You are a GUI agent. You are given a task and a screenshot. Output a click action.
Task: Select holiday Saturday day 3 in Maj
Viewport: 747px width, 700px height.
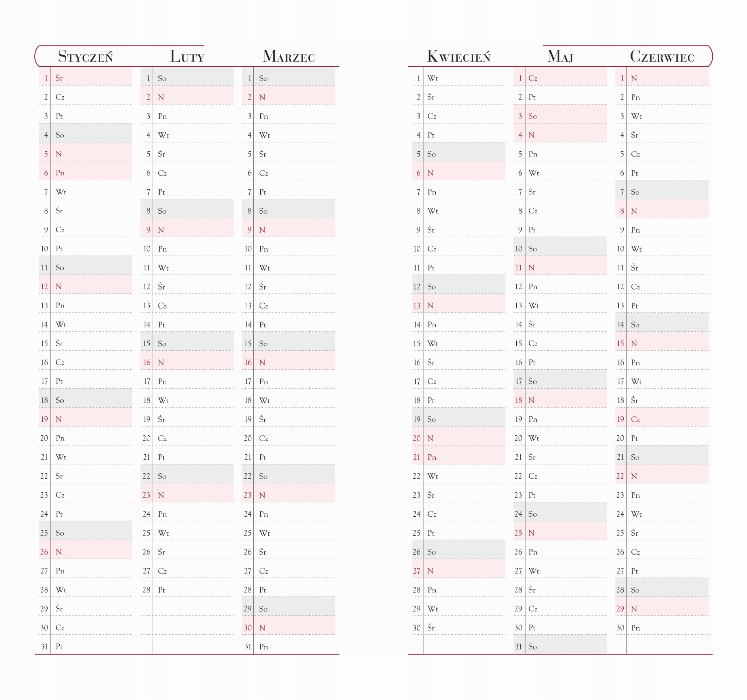coord(560,116)
